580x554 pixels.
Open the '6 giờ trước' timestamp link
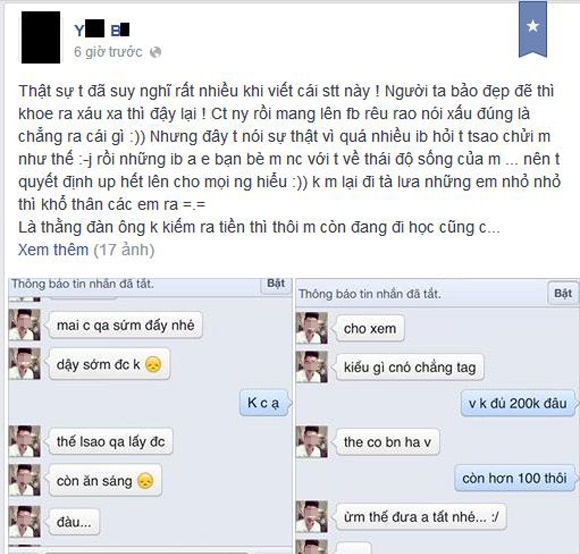[108, 52]
